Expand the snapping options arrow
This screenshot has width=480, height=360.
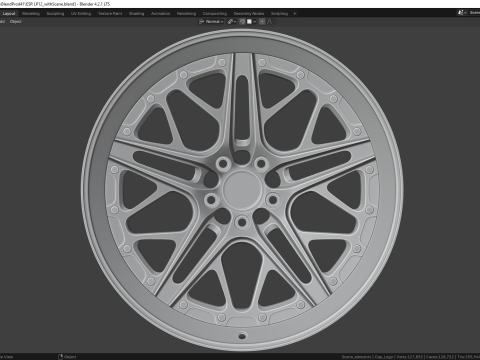[255, 22]
